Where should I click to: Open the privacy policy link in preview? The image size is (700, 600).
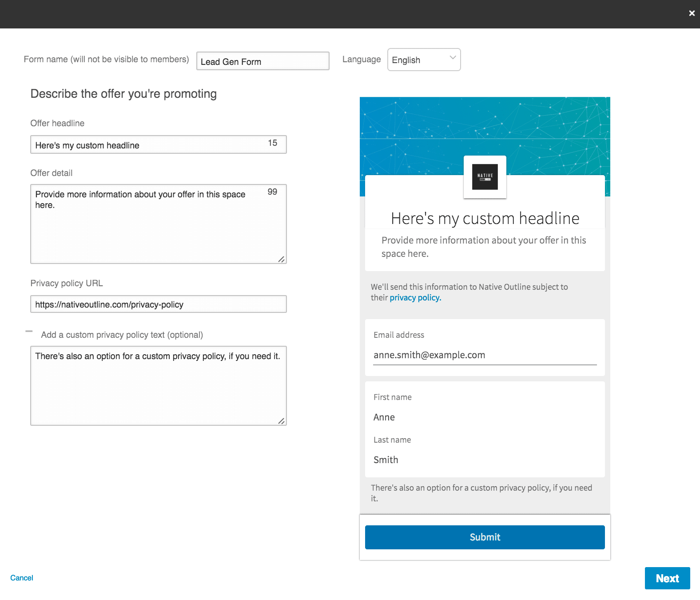pos(415,298)
